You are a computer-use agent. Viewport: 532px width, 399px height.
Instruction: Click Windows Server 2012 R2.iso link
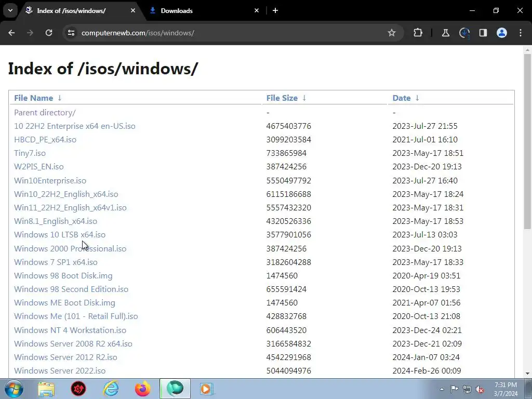pos(65,357)
